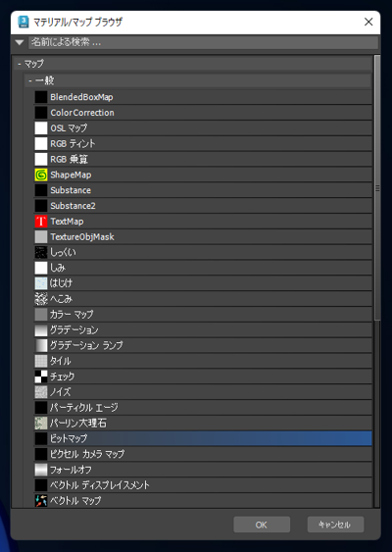Screen dimensions: 392x552
Task: Click the 名前による検索 search field
Action: coord(203,42)
